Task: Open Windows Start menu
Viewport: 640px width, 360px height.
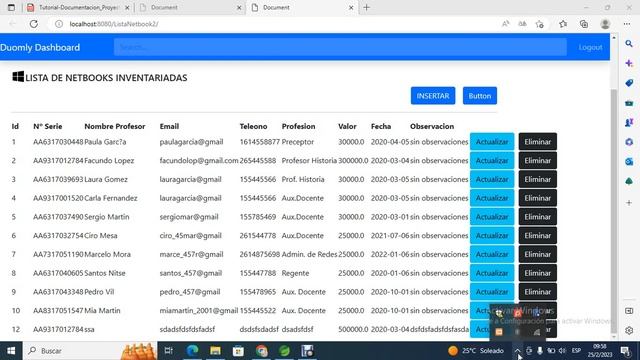Action: tap(11, 351)
